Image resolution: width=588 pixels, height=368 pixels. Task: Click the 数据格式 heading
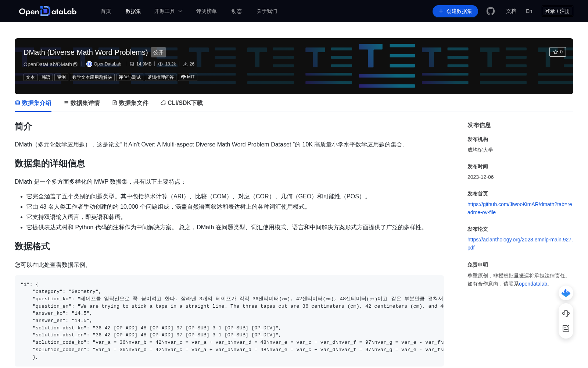(x=32, y=246)
